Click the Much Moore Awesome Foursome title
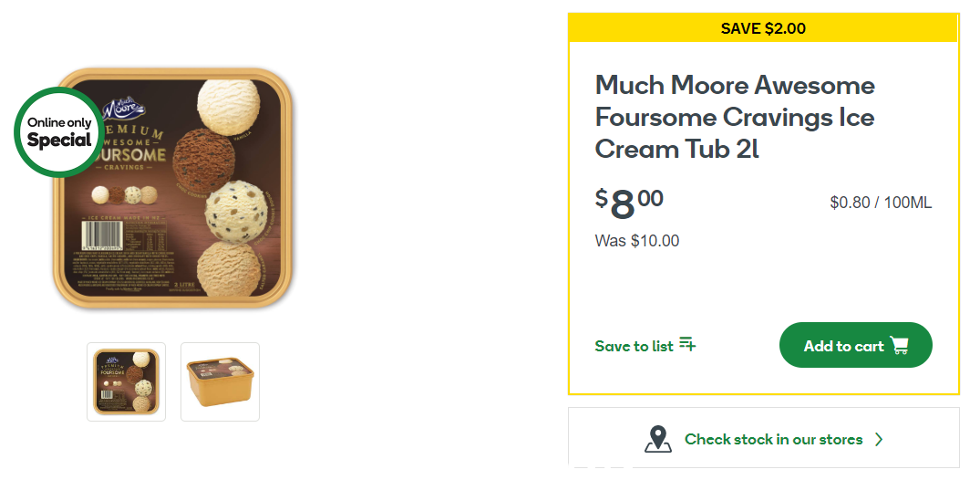 coord(735,117)
